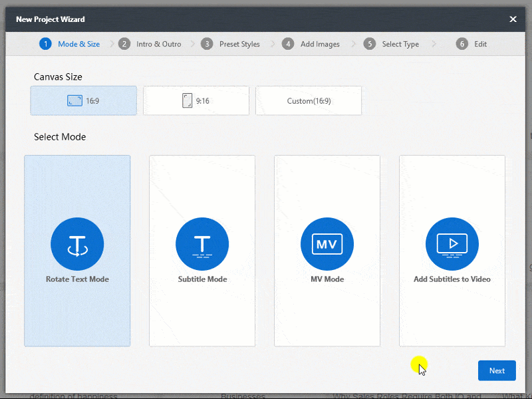Close the New Project Wizard
Viewport: 532px width, 399px height.
pos(513,19)
